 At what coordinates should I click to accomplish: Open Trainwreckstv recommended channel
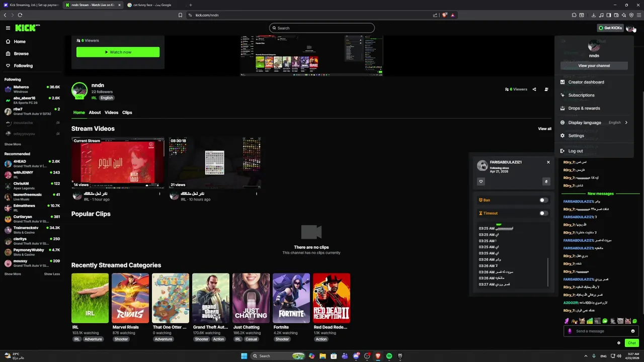[32, 230]
